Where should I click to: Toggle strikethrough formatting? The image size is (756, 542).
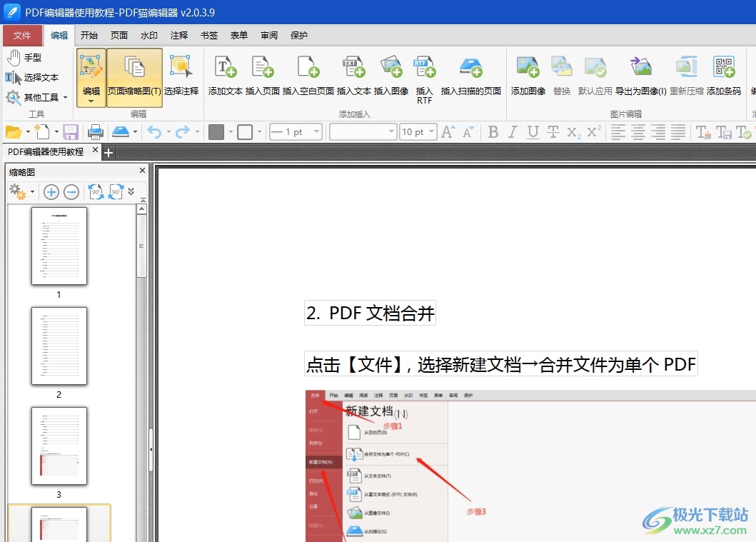tap(553, 131)
